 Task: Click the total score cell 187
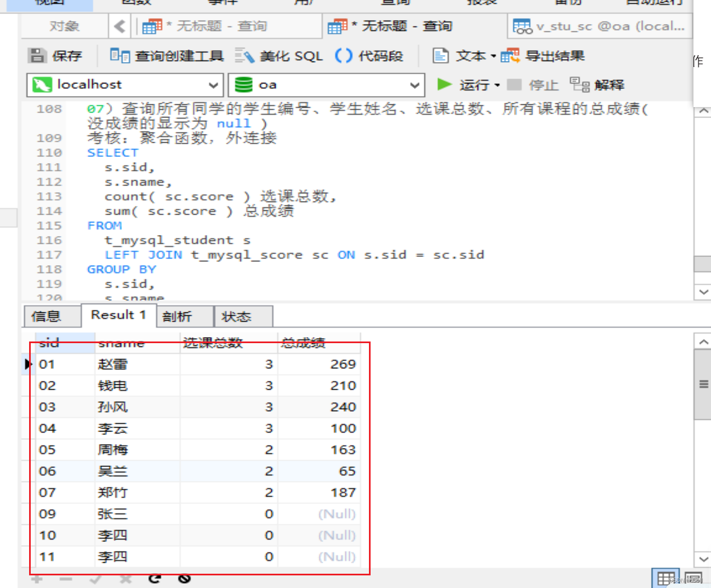(x=319, y=492)
